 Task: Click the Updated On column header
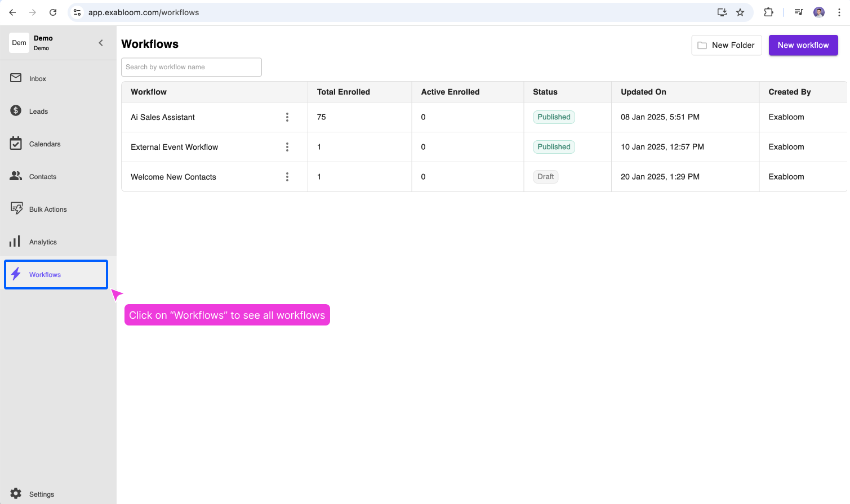point(643,92)
